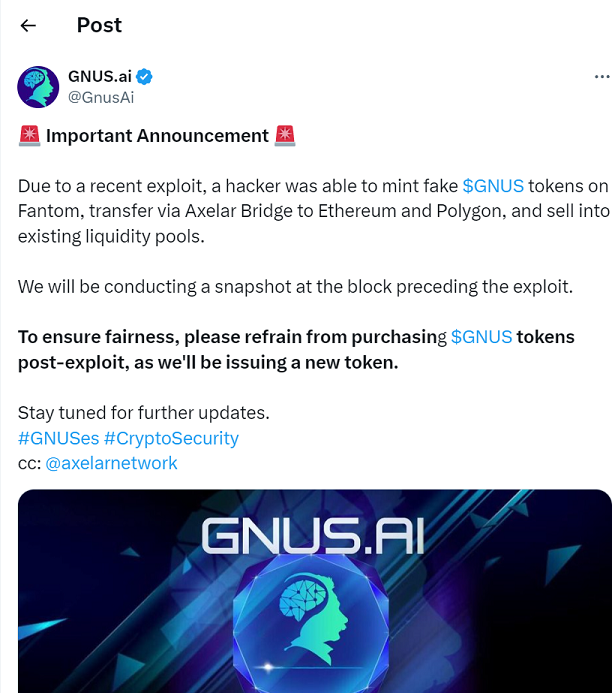Open the #GNUSes hashtag

click(x=58, y=438)
